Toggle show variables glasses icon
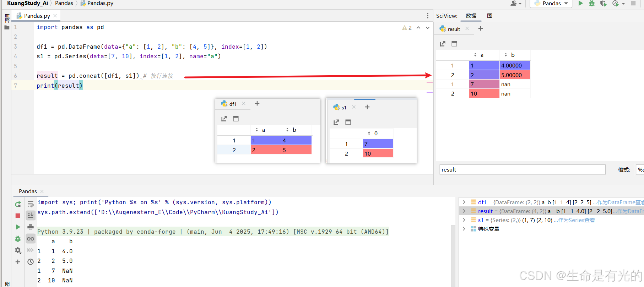Viewport: 644px width, 287px height. tap(31, 239)
